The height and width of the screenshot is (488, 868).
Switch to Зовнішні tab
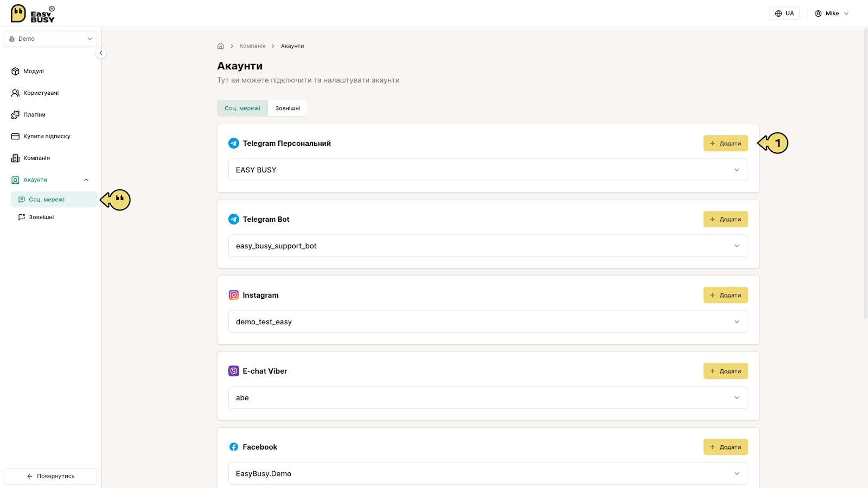pos(288,108)
